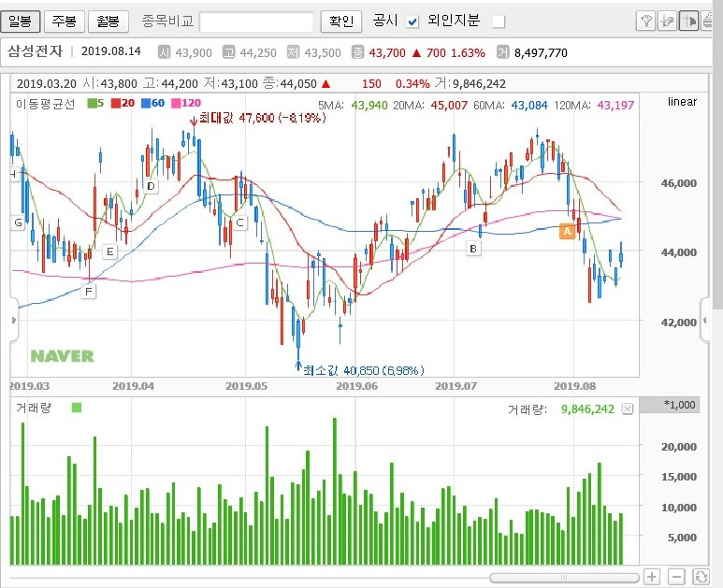
Task: Click the 시 open-price icon
Action: click(164, 52)
